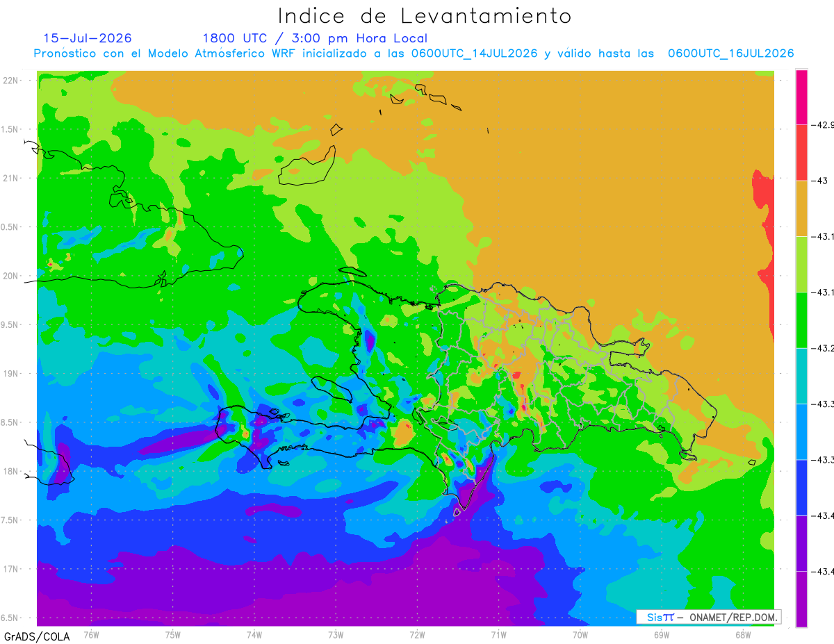The image size is (834, 644).
Task: Click the '72W' longitude label
Action: pos(418,634)
